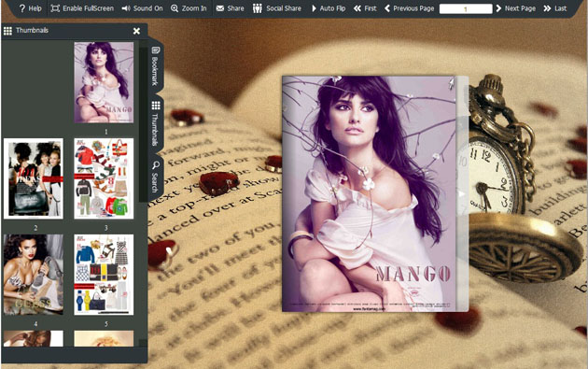This screenshot has width=588, height=369.
Task: Start Auto Flip playback
Action: click(329, 8)
